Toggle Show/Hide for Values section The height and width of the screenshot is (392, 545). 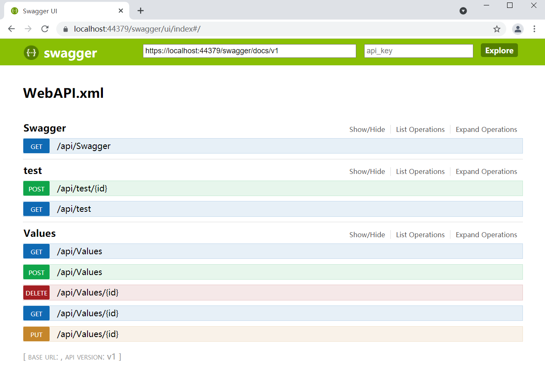[367, 235]
